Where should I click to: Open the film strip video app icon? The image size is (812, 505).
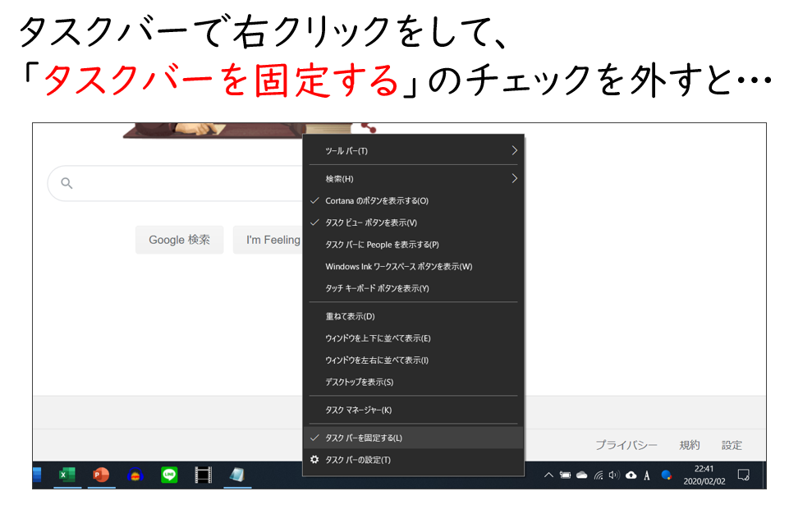click(203, 475)
